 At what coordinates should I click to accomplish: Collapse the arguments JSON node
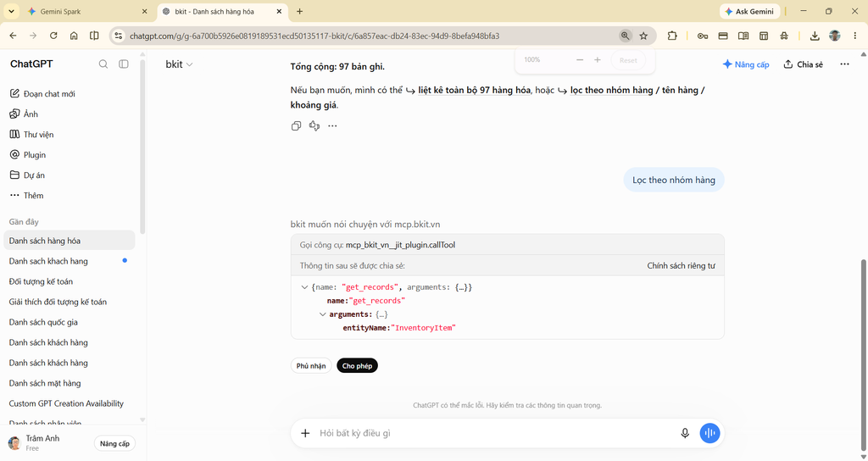322,314
